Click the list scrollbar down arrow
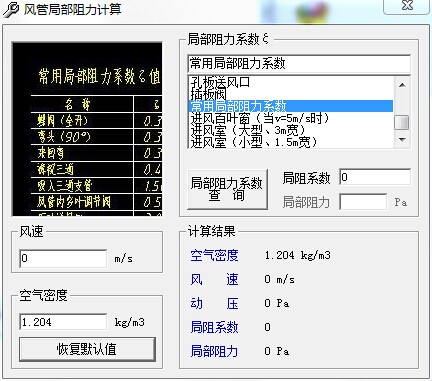 402,140
